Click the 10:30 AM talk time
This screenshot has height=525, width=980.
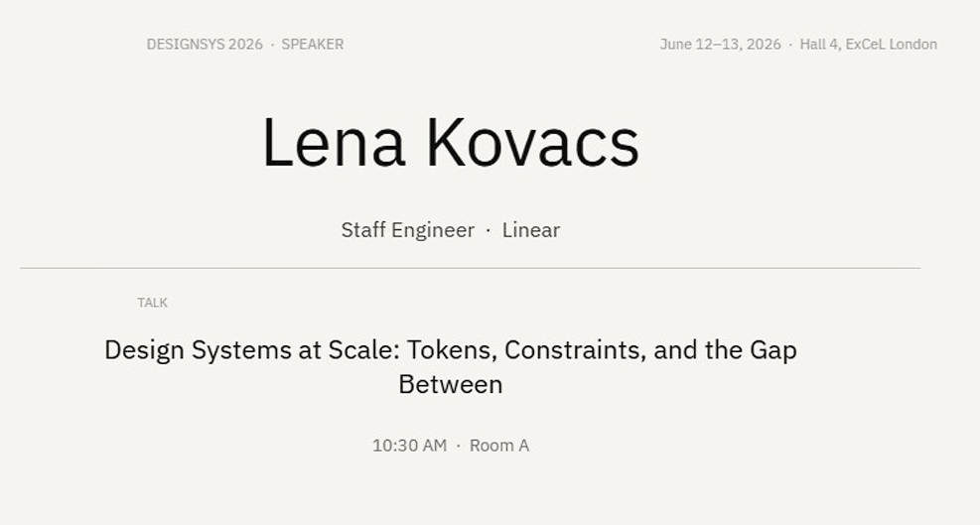pyautogui.click(x=409, y=446)
